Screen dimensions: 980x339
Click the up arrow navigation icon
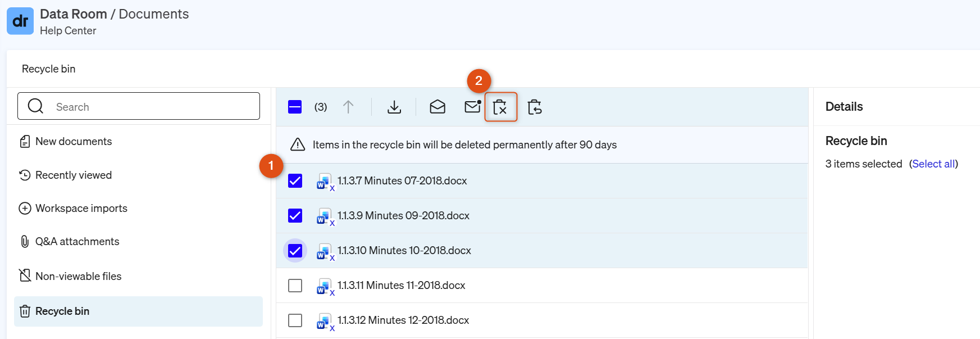[348, 107]
